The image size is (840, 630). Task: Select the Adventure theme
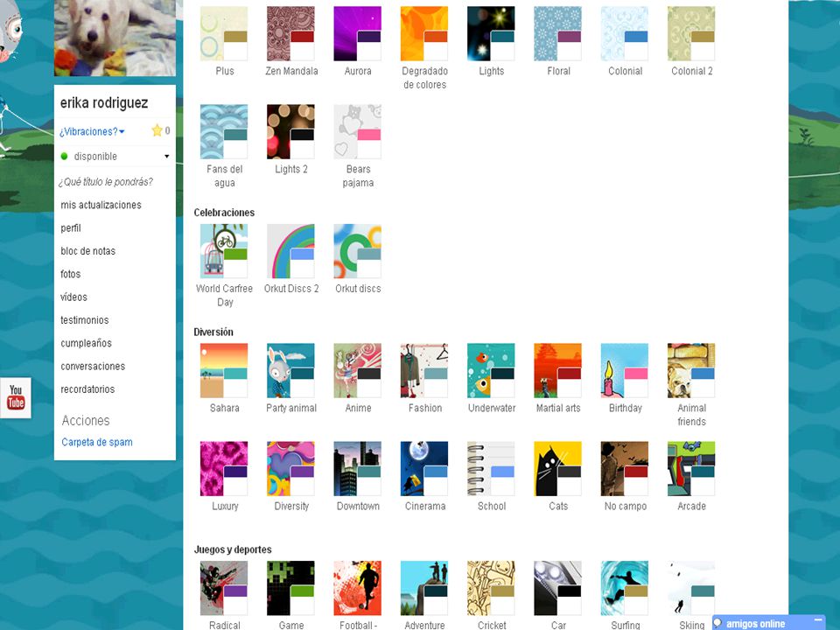(424, 588)
